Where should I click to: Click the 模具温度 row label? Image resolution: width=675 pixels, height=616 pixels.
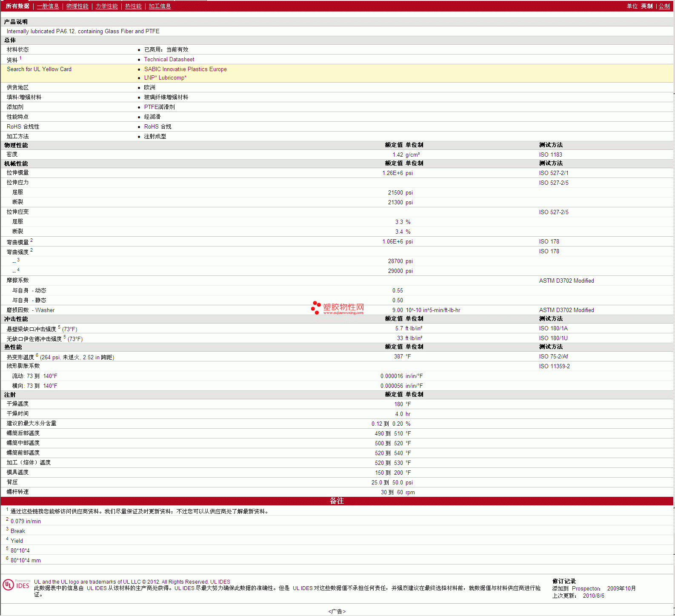[x=18, y=473]
